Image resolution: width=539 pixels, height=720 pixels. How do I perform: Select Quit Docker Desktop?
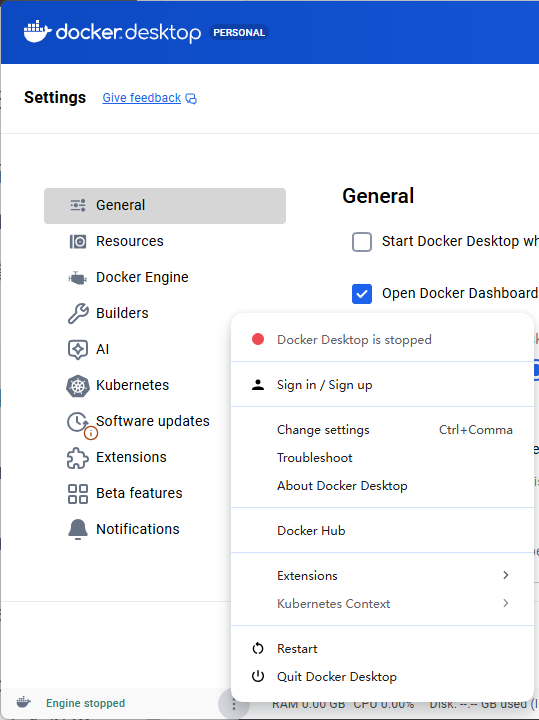382,676
